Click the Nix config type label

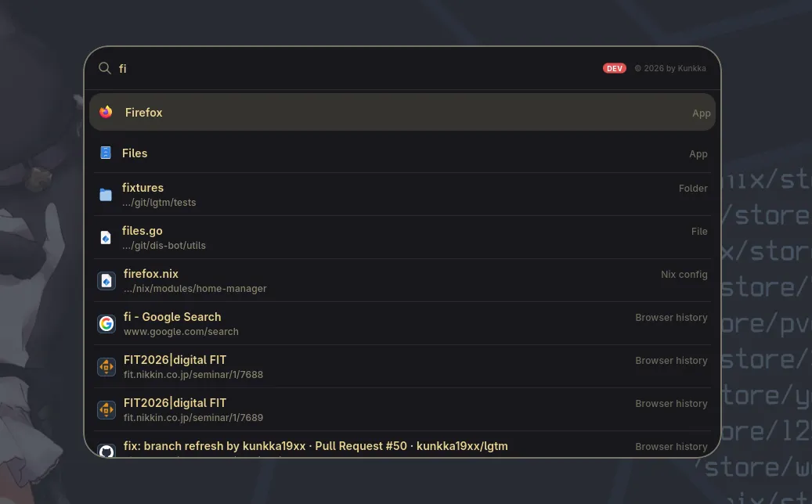pos(684,274)
